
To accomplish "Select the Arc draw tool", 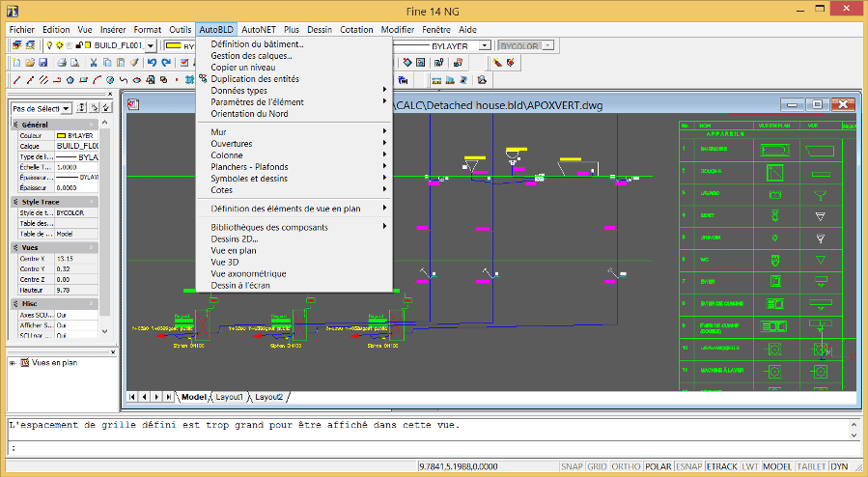I will click(97, 80).
